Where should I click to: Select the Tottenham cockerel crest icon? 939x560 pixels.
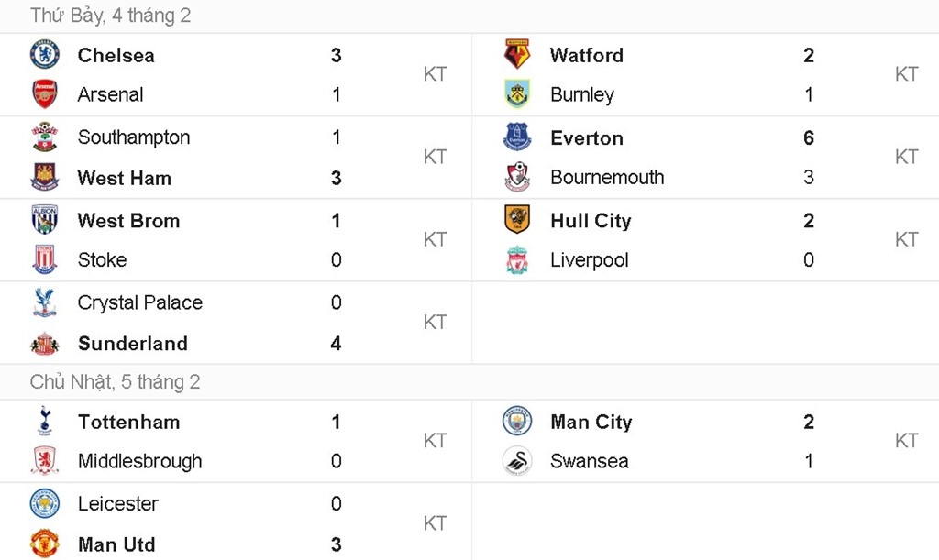(44, 422)
